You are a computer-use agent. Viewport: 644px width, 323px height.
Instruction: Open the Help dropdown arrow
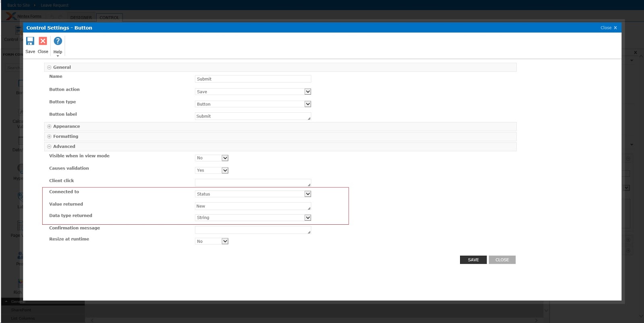point(58,56)
